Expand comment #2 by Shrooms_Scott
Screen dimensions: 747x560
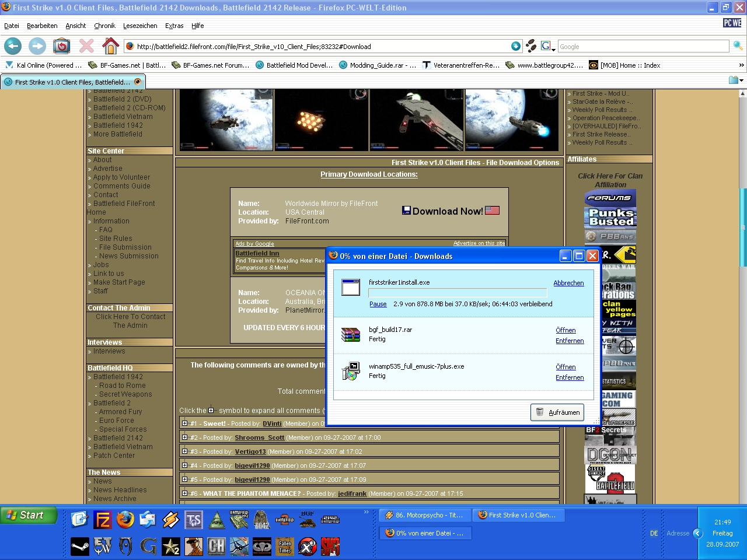click(184, 437)
